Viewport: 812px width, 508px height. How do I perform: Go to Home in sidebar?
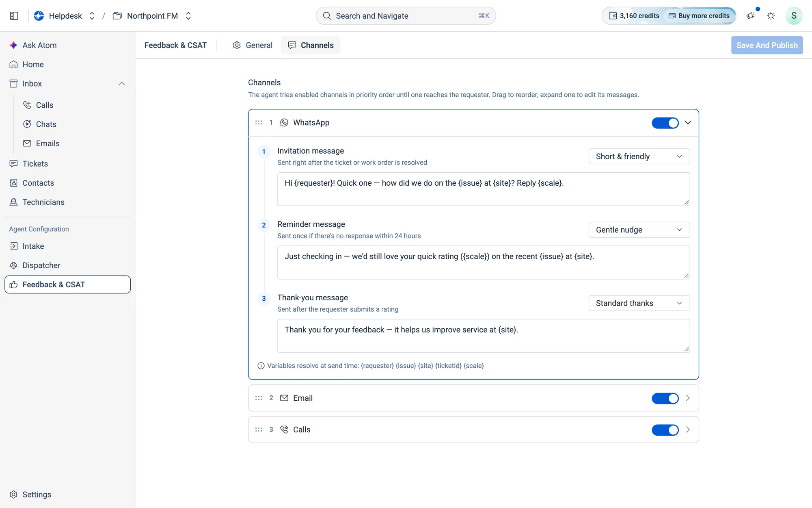click(67, 64)
